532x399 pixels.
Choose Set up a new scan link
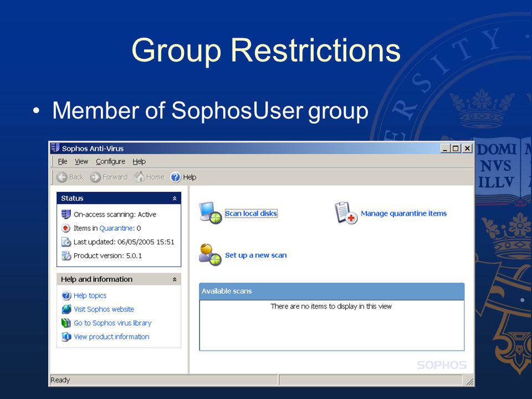point(256,255)
